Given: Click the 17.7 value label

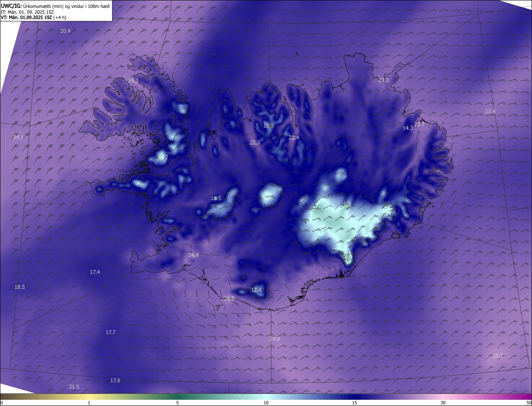Looking at the screenshot, I should click(110, 333).
